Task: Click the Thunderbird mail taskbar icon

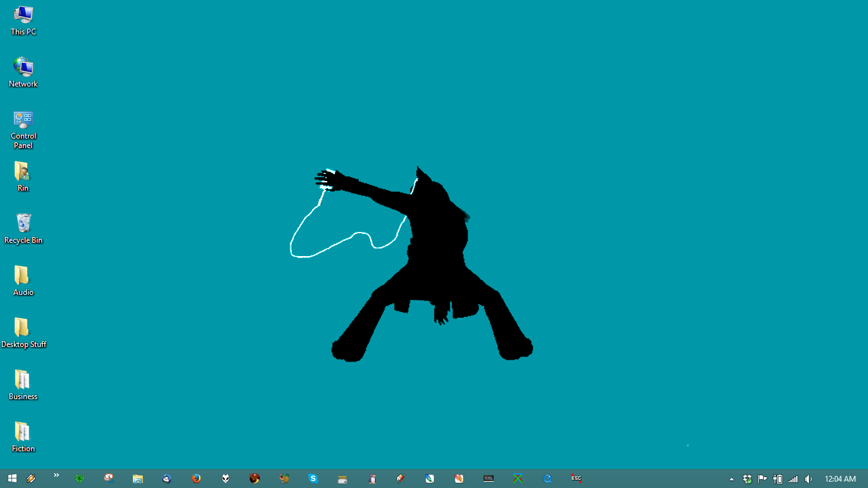Action: click(x=167, y=478)
